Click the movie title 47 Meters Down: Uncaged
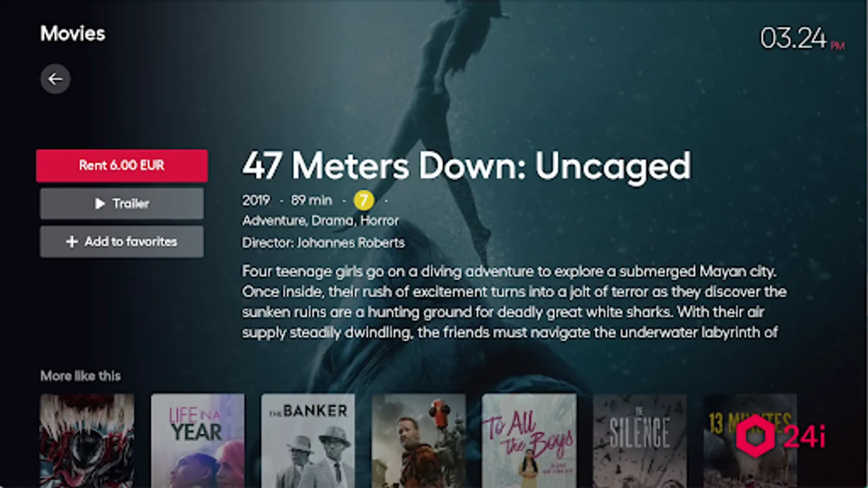Image resolution: width=868 pixels, height=488 pixels. pyautogui.click(x=467, y=165)
